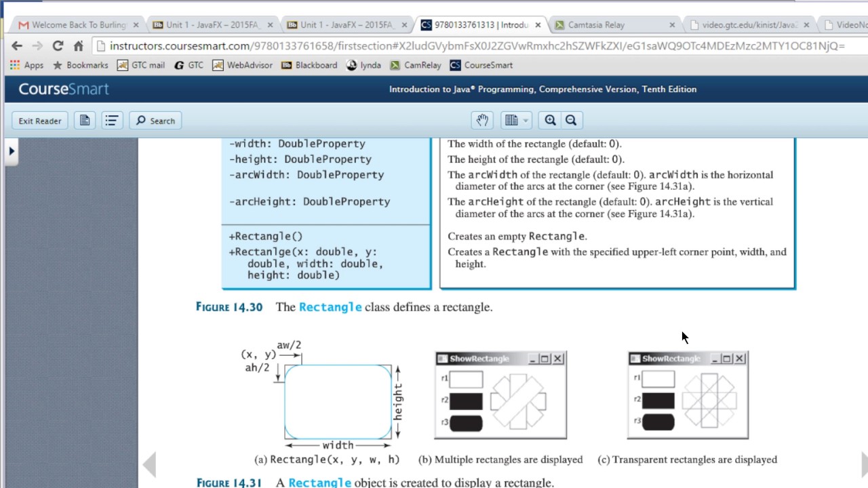Click the -height: DoubleProperty text

pos(300,159)
